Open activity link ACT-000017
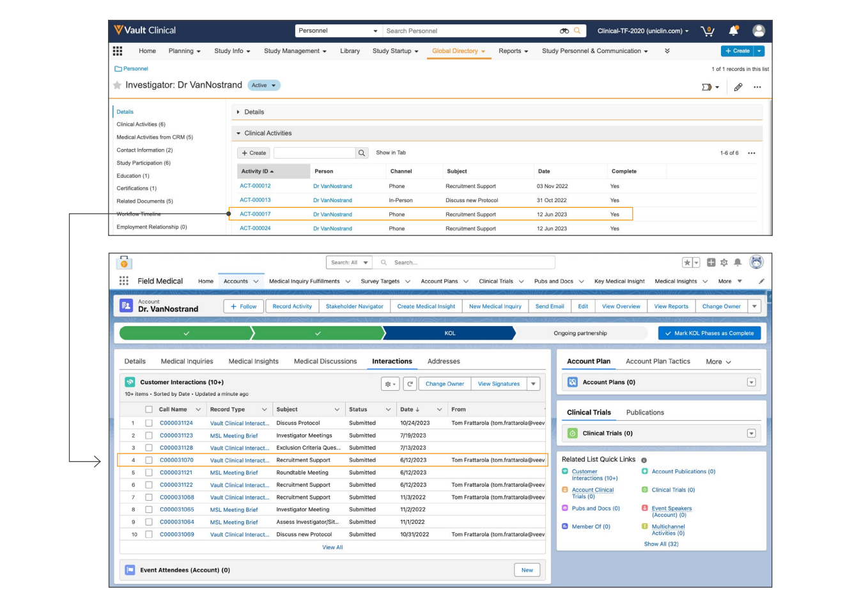The image size is (868, 614). [x=255, y=214]
